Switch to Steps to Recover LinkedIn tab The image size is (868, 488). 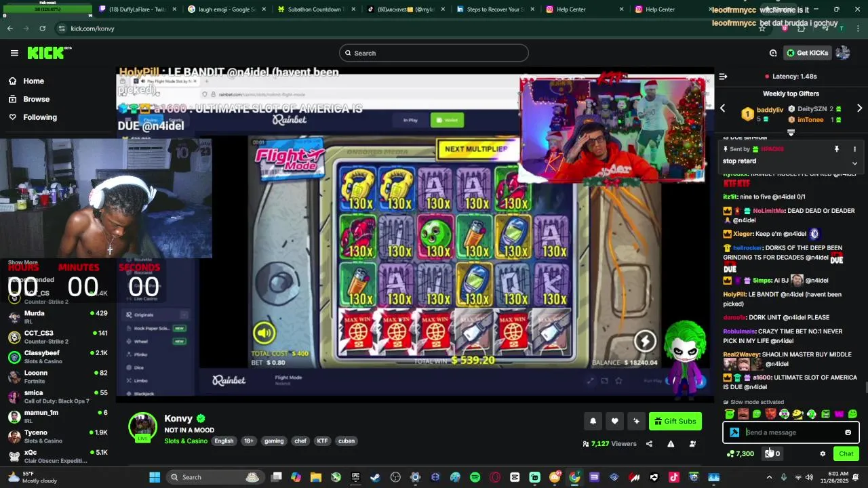tap(494, 9)
